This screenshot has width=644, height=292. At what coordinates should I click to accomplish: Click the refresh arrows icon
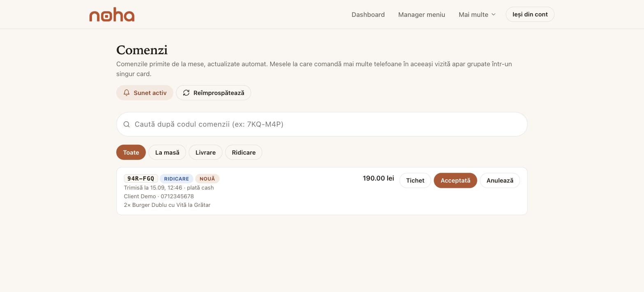click(186, 93)
